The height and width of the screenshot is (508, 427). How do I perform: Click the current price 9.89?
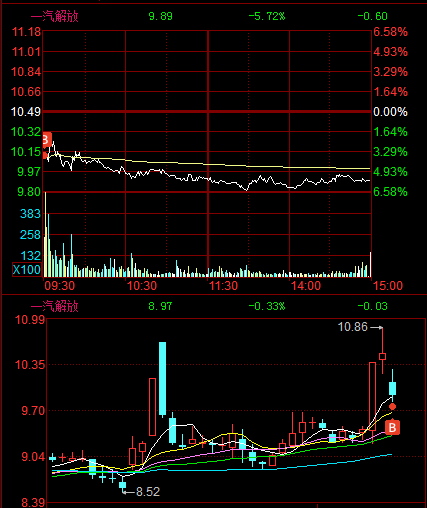click(160, 16)
